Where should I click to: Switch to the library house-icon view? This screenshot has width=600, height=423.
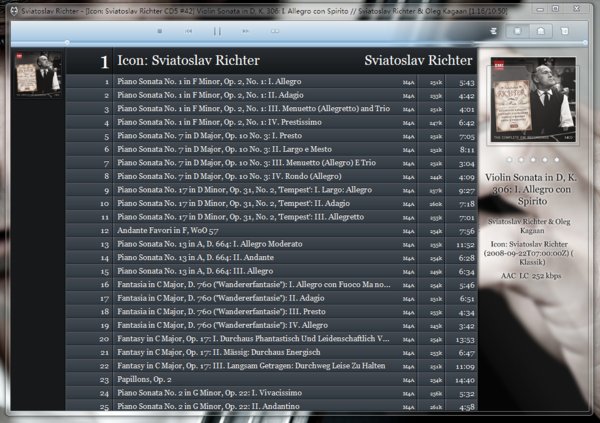coord(540,31)
